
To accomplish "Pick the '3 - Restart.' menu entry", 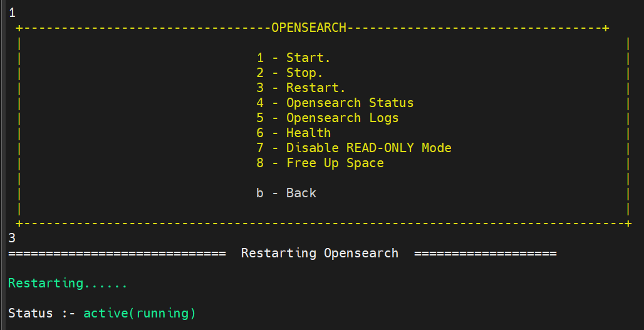I will click(x=301, y=88).
